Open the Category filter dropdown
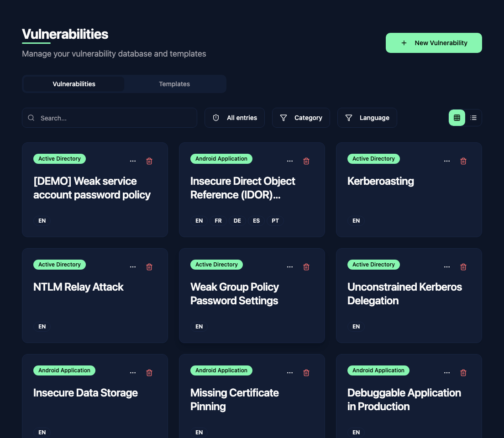 (x=301, y=118)
